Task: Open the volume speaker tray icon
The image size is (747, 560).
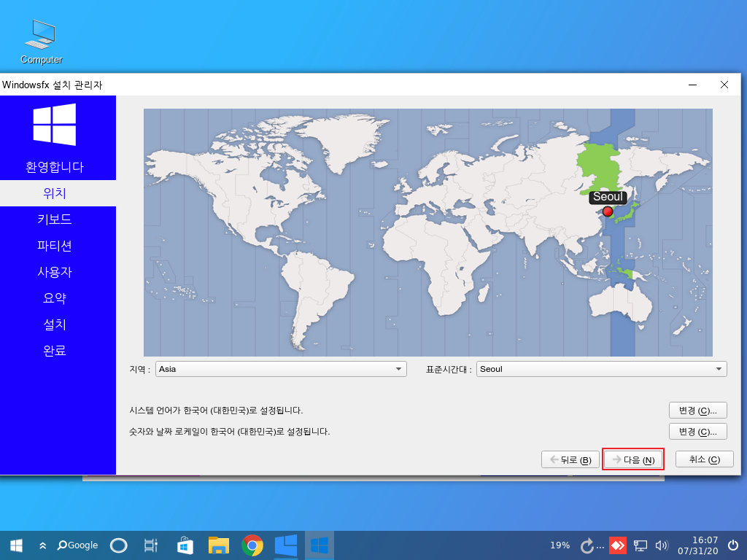Action: tap(662, 545)
